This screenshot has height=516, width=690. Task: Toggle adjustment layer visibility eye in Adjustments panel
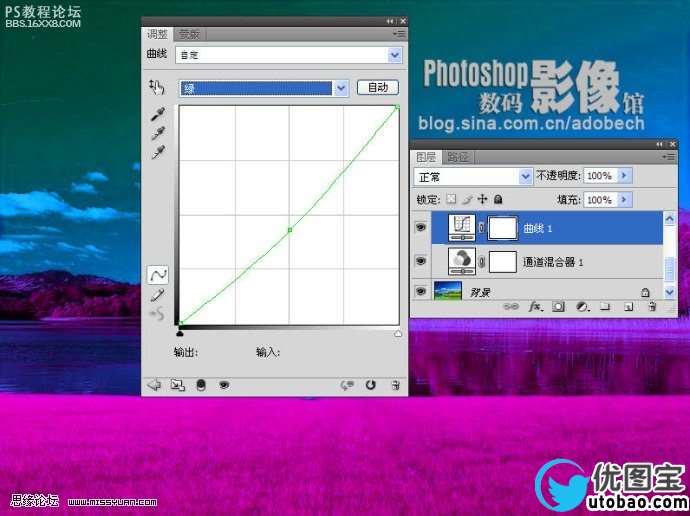[224, 385]
